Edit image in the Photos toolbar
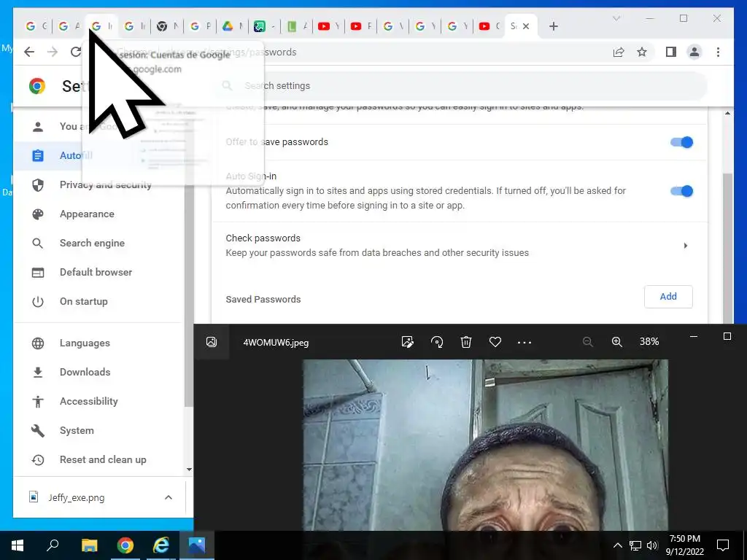 407,342
